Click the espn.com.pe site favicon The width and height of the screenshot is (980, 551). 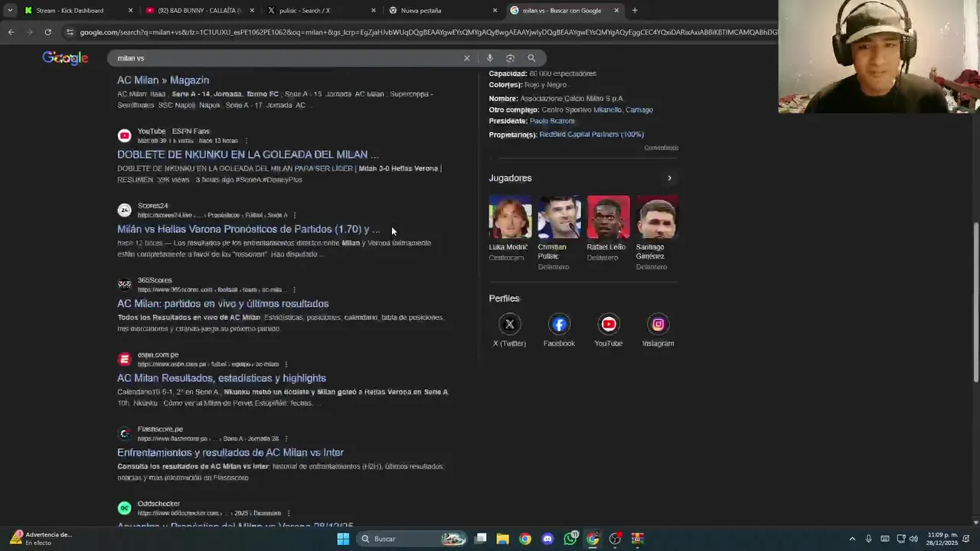pyautogui.click(x=124, y=359)
